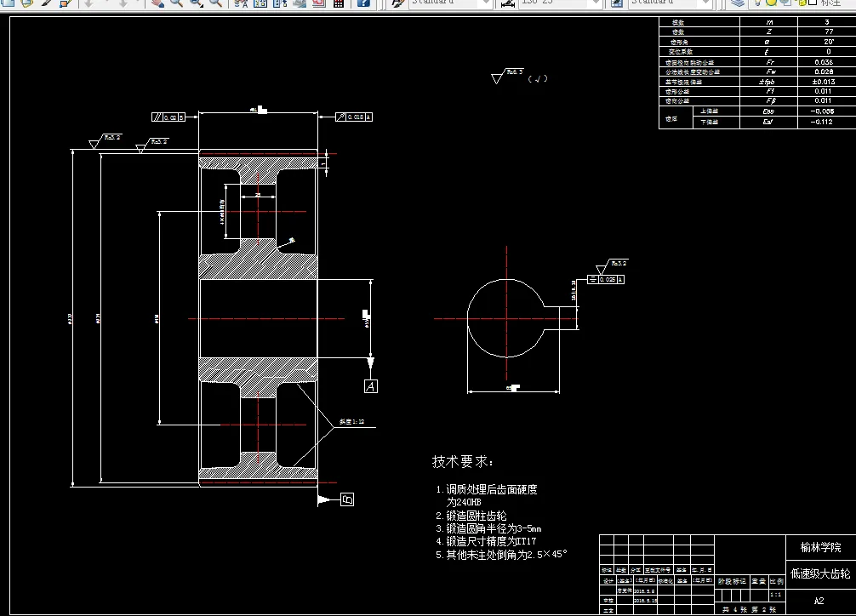Screen dimensions: 856x616
Task: Select the 'Ra6.3' surface roughness symbol
Action: [x=507, y=76]
